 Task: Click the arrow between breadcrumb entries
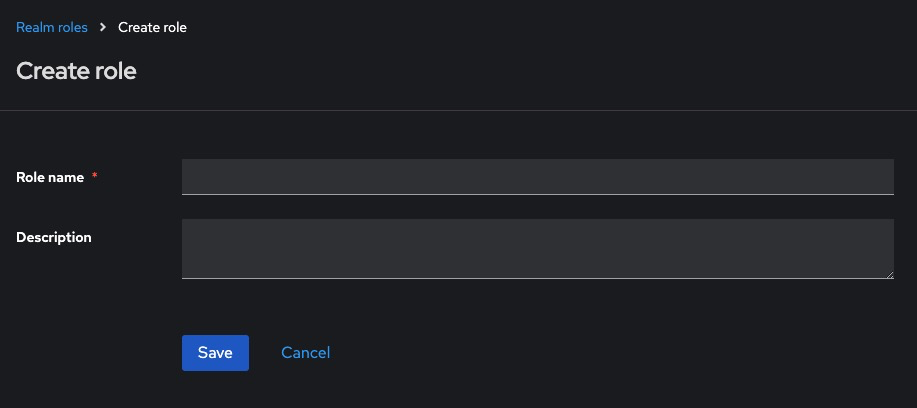coord(103,28)
